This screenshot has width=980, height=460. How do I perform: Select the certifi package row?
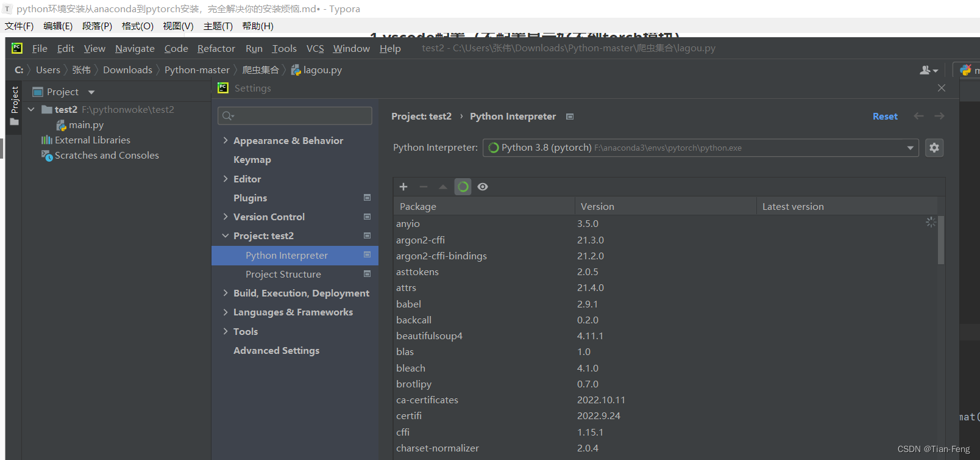[666, 415]
